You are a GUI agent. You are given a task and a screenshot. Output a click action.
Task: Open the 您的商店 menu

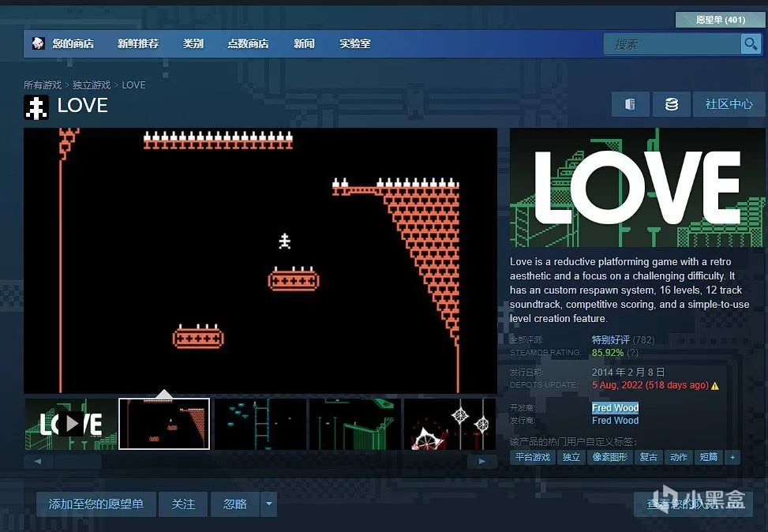(x=73, y=43)
